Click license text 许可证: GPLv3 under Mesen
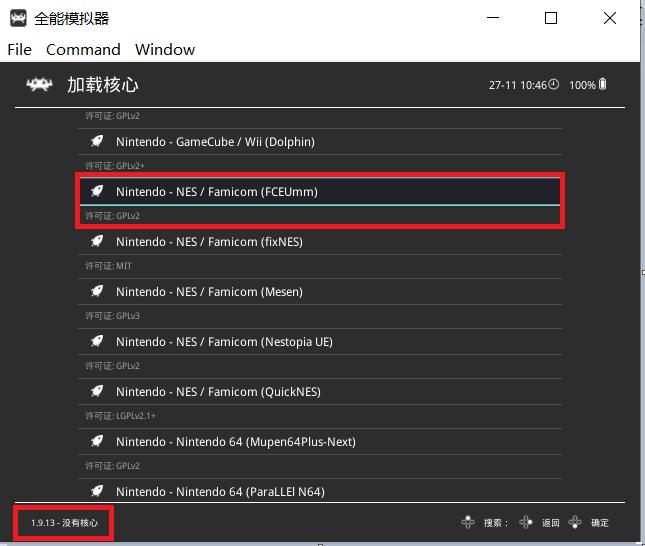Image resolution: width=645 pixels, height=546 pixels. 112,316
